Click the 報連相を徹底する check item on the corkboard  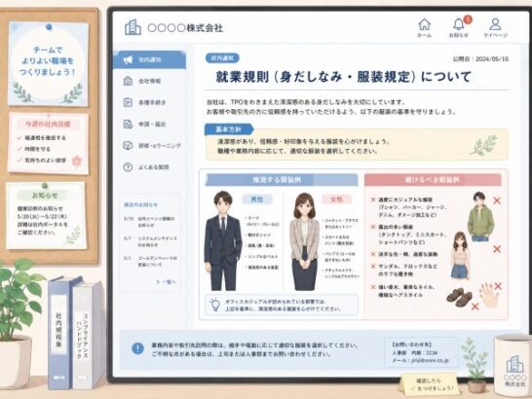click(42, 138)
